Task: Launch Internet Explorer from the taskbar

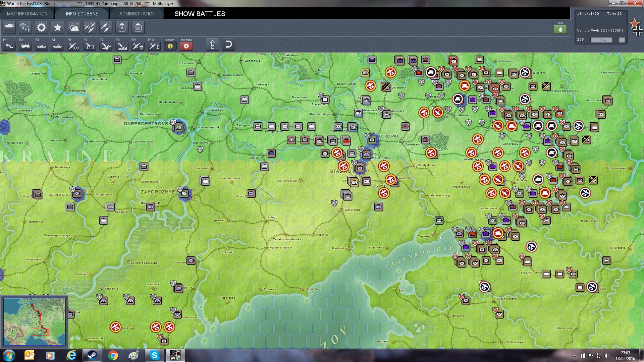Action: pos(71,355)
